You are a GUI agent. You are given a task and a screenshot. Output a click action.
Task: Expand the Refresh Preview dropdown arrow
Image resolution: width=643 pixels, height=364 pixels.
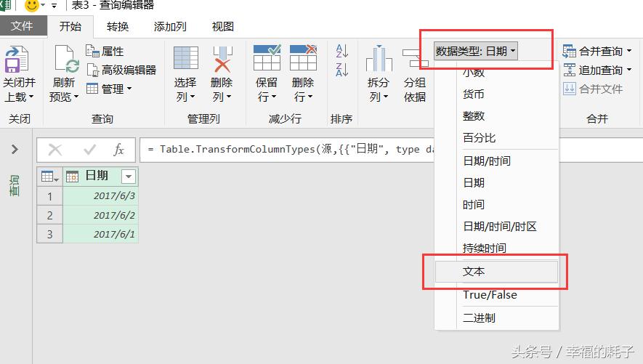(76, 97)
